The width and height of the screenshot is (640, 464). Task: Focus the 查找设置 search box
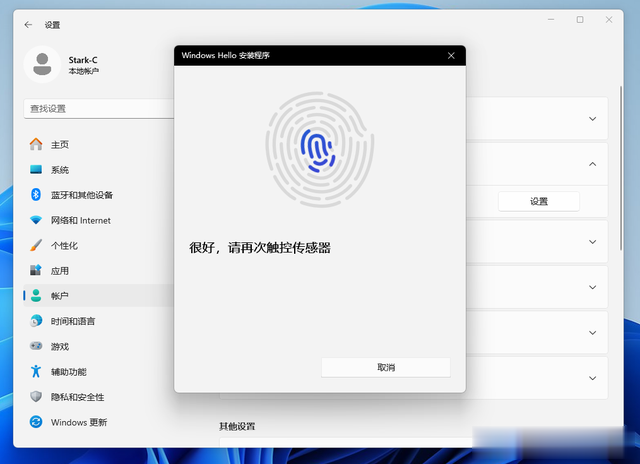[x=99, y=109]
